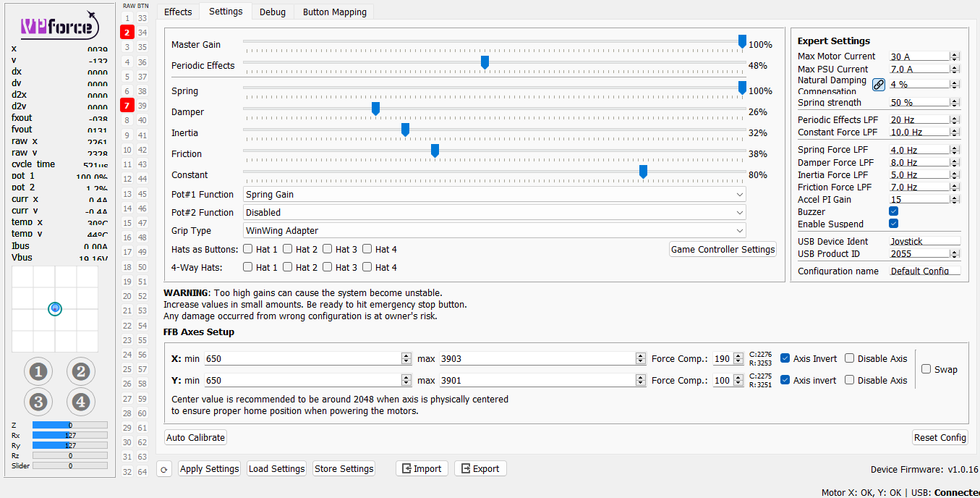Click red raw button indicator 7
Image resolution: width=980 pixels, height=498 pixels.
[127, 106]
